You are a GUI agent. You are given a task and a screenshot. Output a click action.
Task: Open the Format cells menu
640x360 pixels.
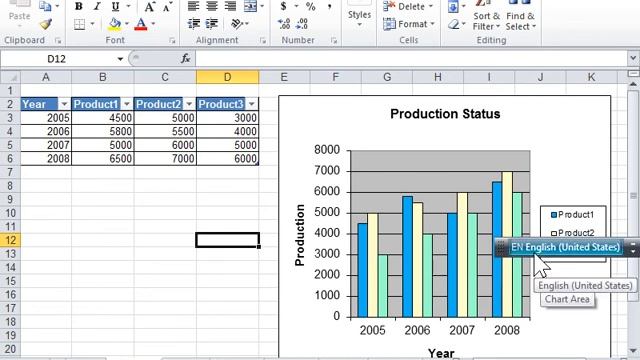[x=409, y=24]
